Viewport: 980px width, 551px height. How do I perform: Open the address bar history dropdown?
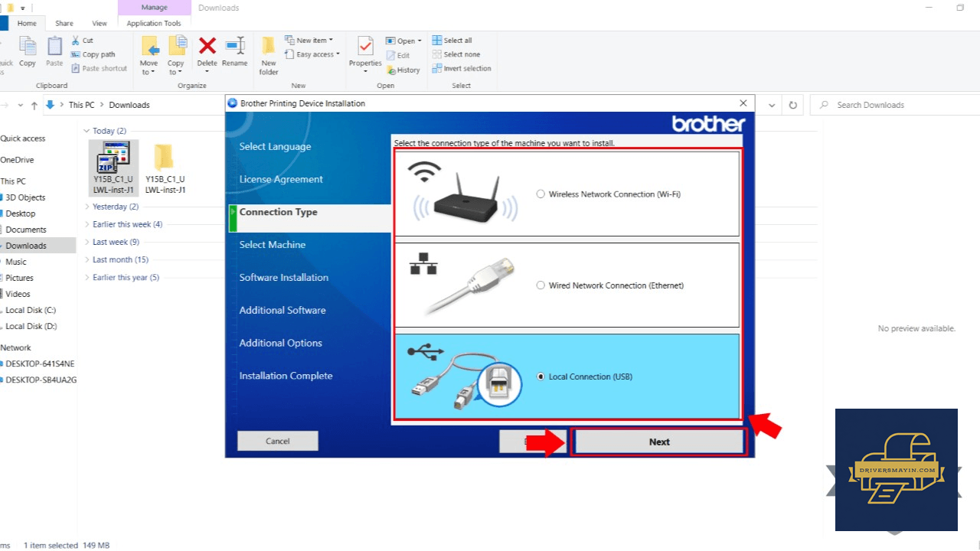[772, 105]
